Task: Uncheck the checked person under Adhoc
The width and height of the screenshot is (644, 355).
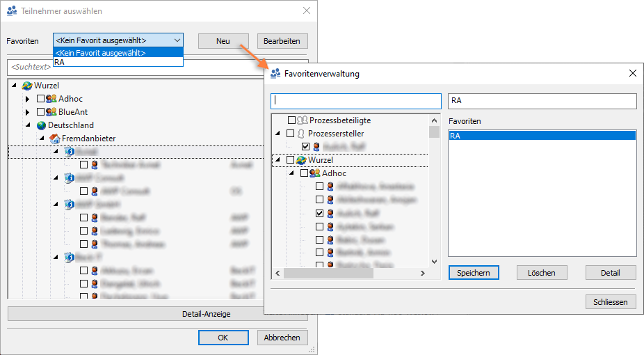Action: pyautogui.click(x=319, y=213)
